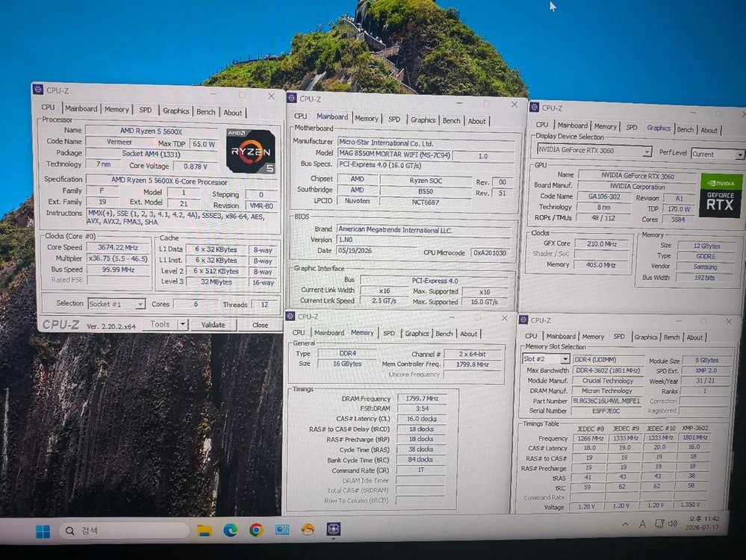Viewport: 746px width, 560px height.
Task: Show hidden system tray icons
Action: tap(625, 524)
